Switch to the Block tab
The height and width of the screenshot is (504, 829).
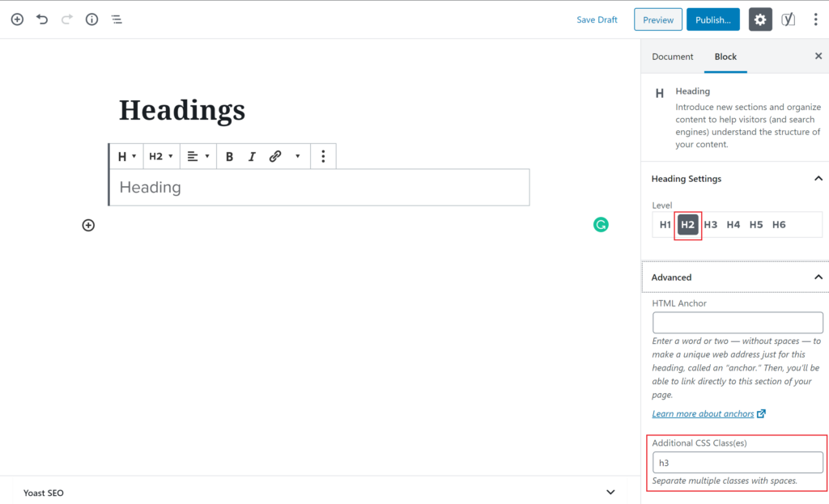click(x=725, y=57)
